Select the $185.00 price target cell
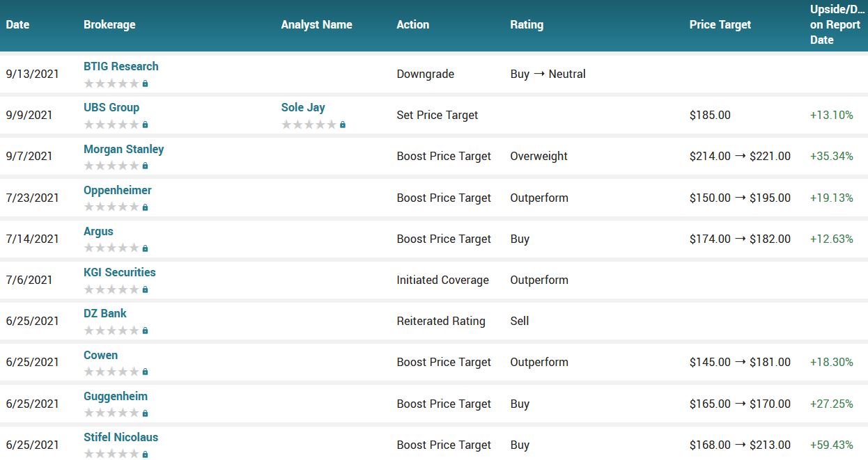Viewport: 868px width, 460px height. [x=711, y=115]
